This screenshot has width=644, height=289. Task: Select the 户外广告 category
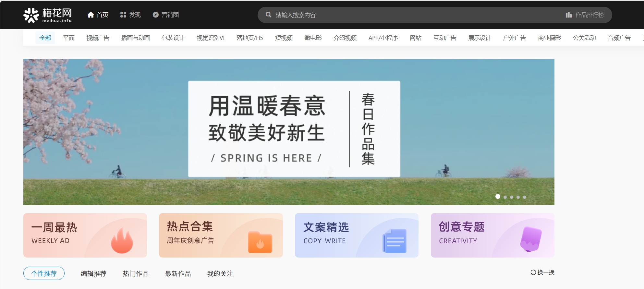[515, 38]
